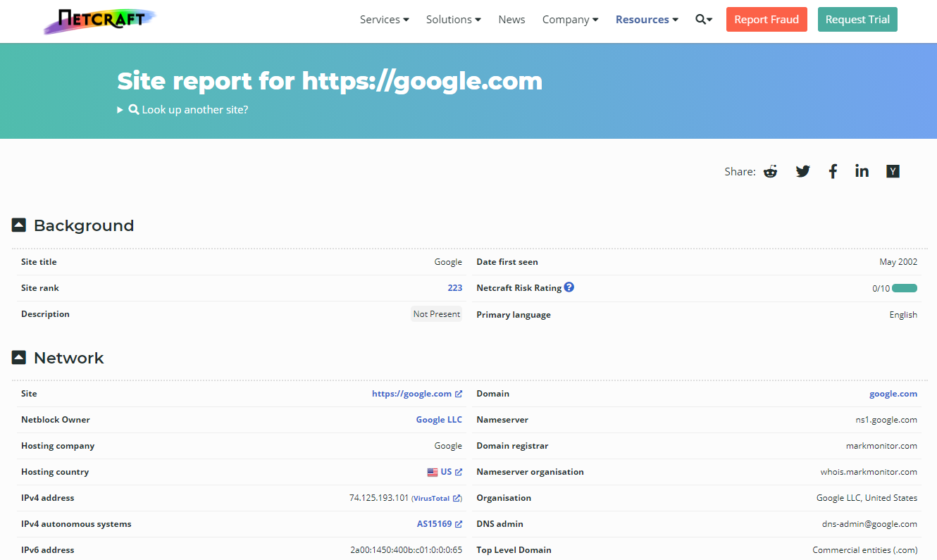Click the Netcraft Risk Rating progress bar

point(904,287)
